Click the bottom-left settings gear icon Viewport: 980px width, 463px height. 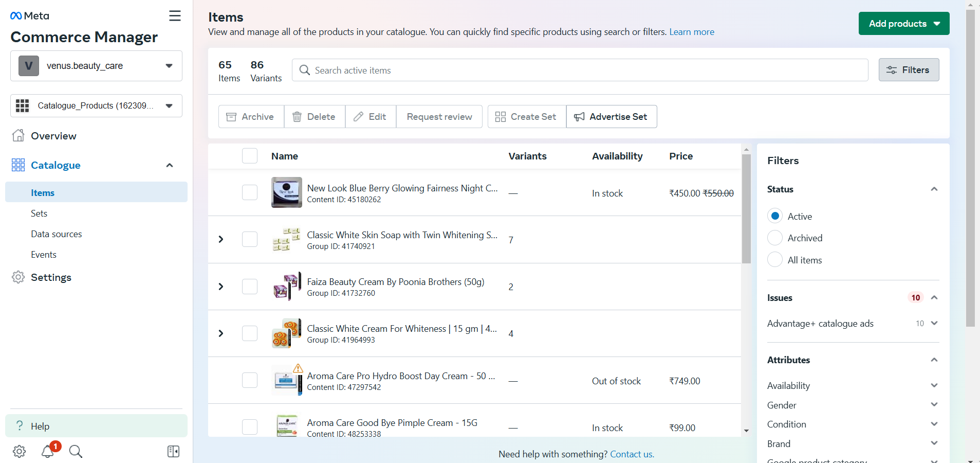point(19,451)
